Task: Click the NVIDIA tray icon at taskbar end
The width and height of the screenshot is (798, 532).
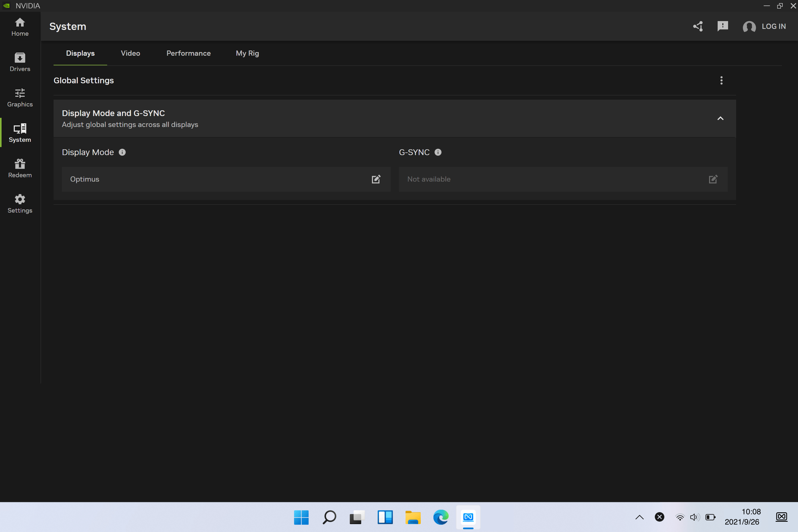Action: pos(782,517)
